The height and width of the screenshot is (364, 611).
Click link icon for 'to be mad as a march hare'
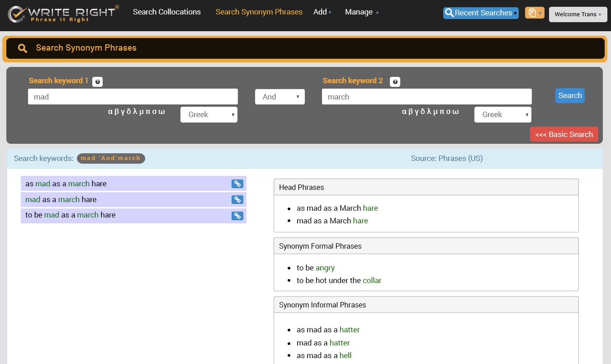coord(237,216)
